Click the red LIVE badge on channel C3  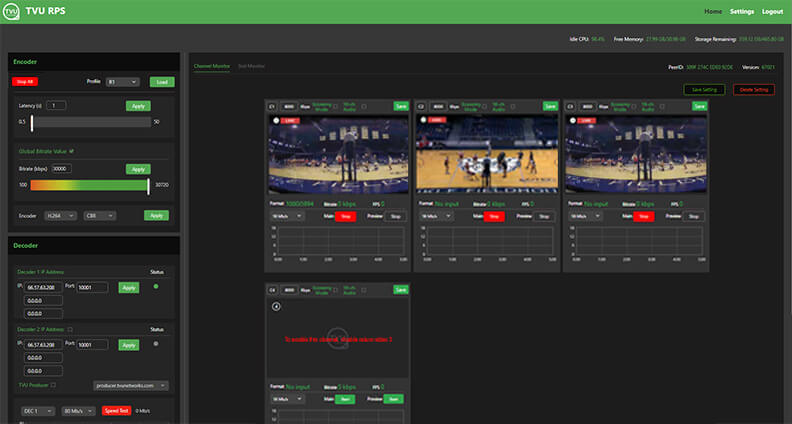click(587, 121)
